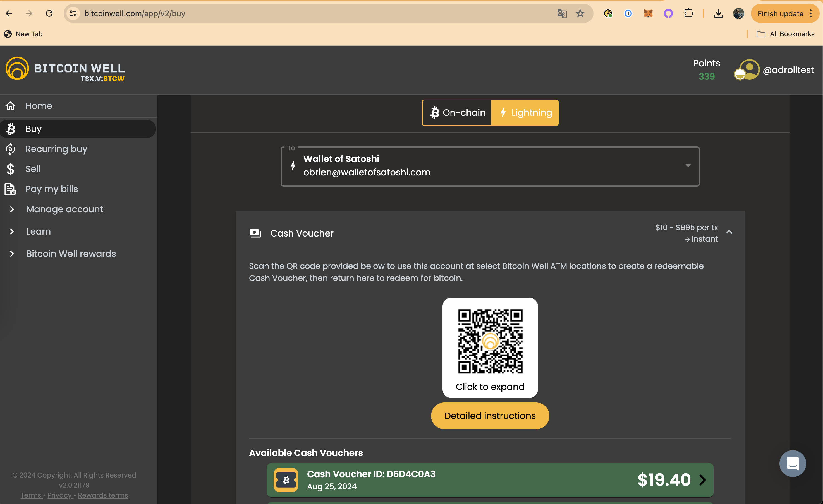The width and height of the screenshot is (823, 504).
Task: Click the Finish update button
Action: point(780,13)
